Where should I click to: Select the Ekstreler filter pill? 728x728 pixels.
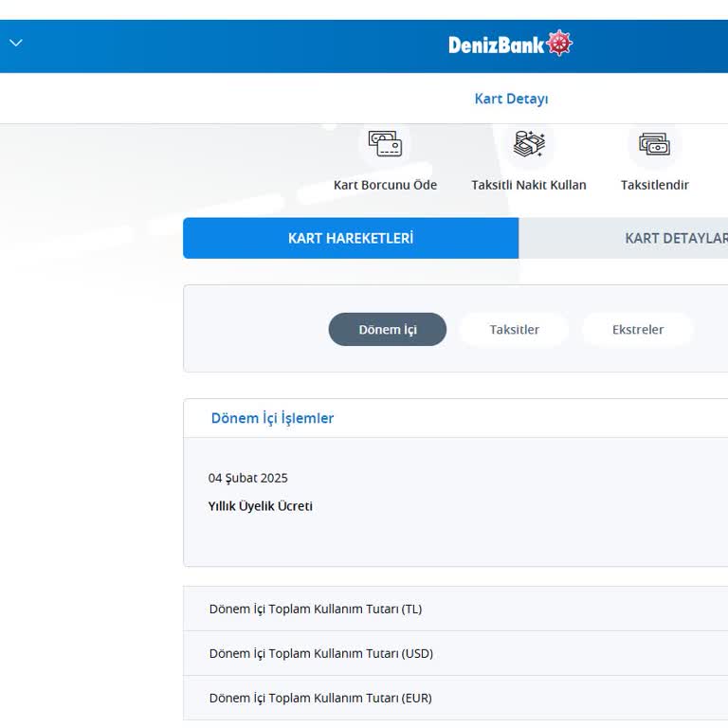pos(637,329)
